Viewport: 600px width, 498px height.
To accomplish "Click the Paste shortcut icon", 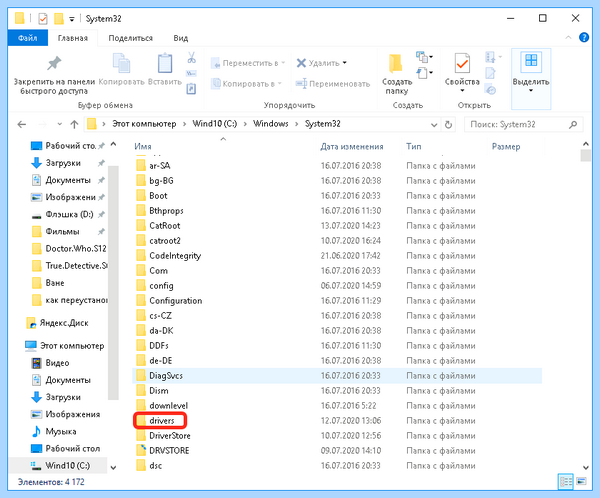I will click(191, 89).
